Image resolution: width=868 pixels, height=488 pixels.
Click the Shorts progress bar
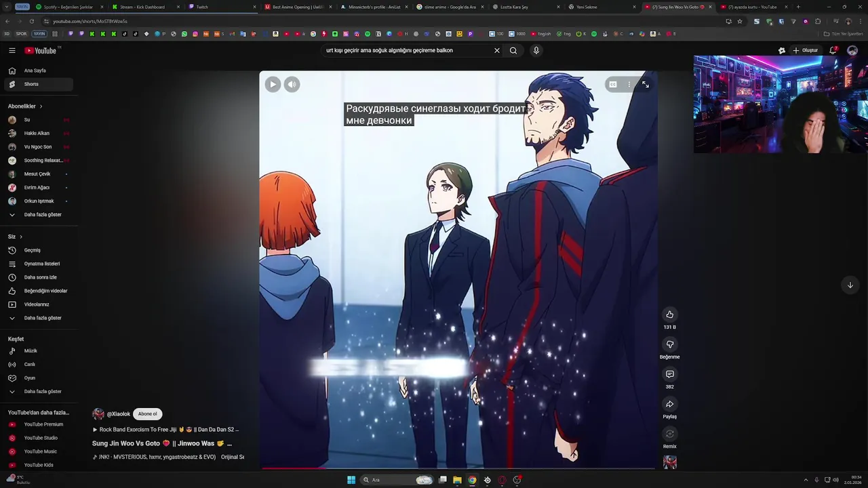(458, 468)
